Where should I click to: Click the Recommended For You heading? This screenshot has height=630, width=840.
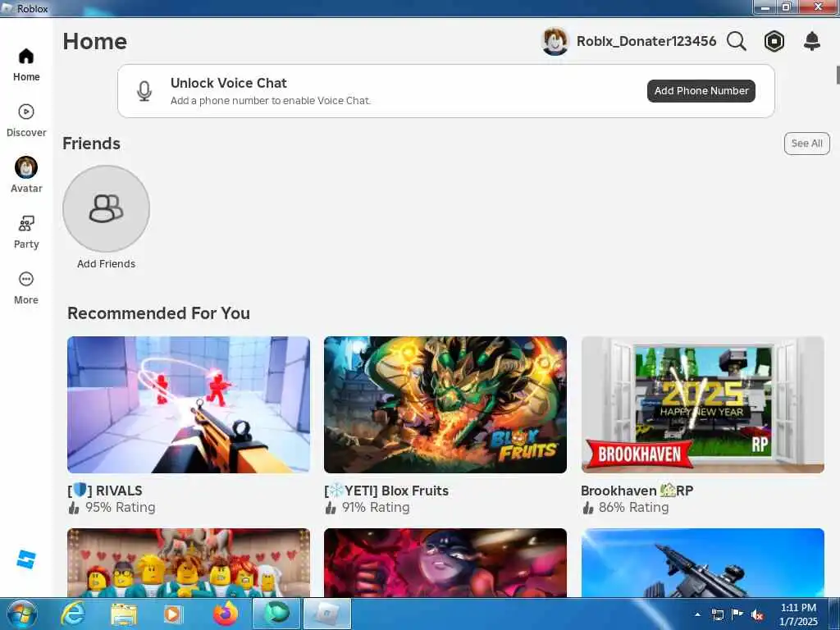(x=158, y=313)
